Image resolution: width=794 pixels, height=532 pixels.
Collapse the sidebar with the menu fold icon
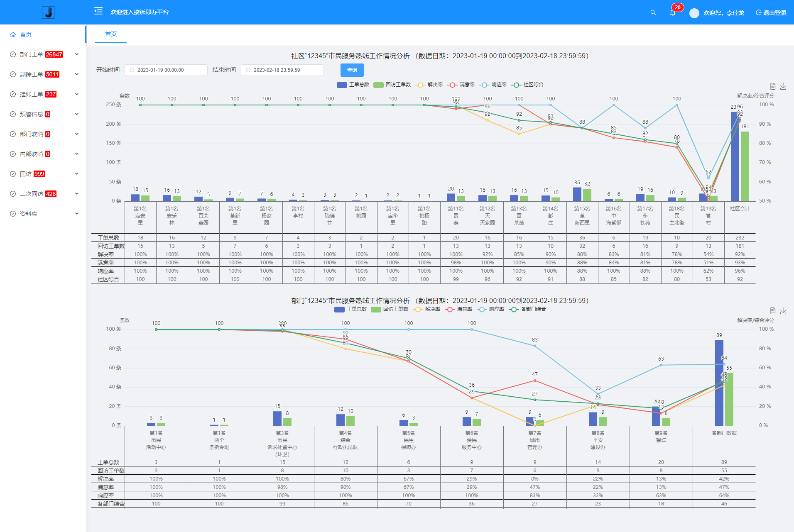pos(98,11)
